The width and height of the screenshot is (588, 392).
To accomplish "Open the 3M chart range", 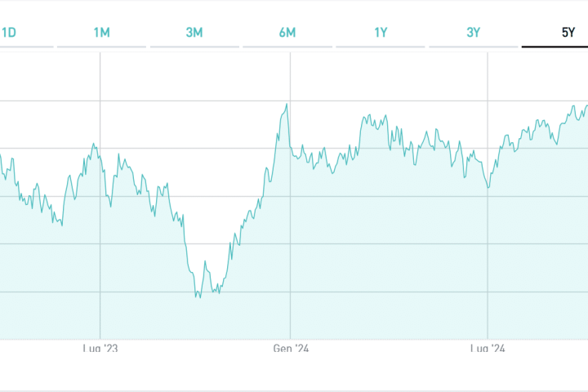I will (194, 33).
